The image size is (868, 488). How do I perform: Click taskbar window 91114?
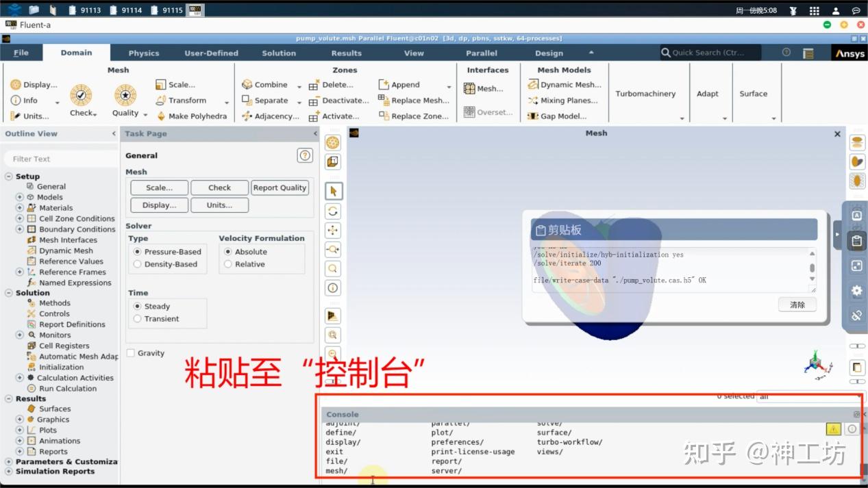click(126, 10)
